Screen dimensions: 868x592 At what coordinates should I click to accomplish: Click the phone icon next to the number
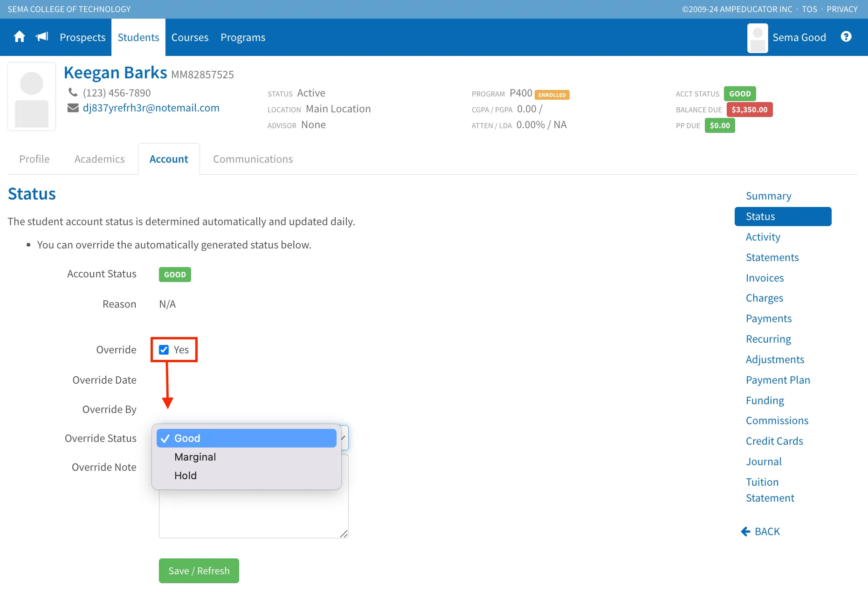(73, 92)
